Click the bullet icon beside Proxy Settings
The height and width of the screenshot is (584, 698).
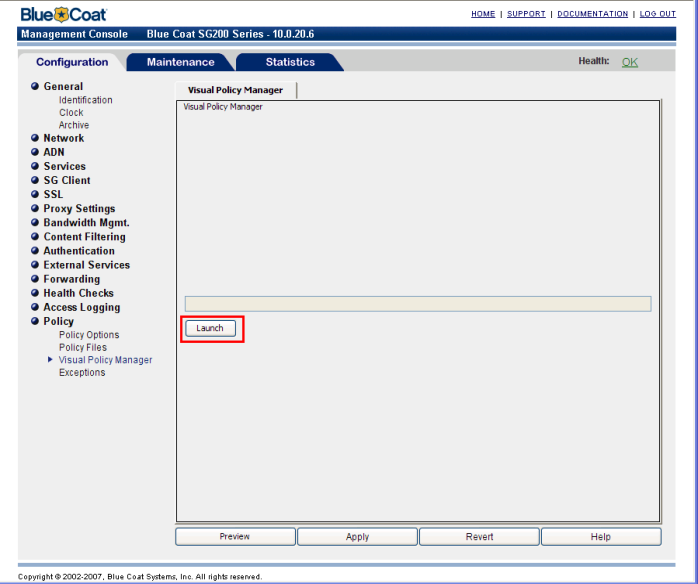coord(35,208)
